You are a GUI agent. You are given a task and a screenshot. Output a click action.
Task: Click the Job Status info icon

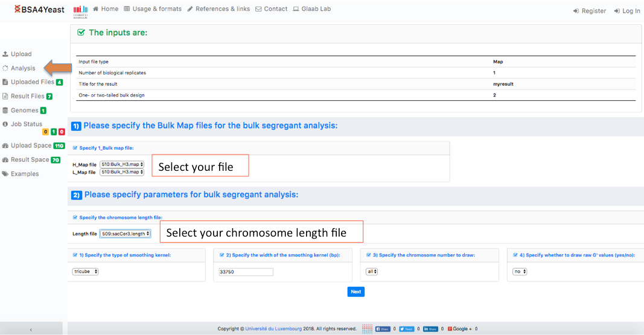click(x=5, y=124)
